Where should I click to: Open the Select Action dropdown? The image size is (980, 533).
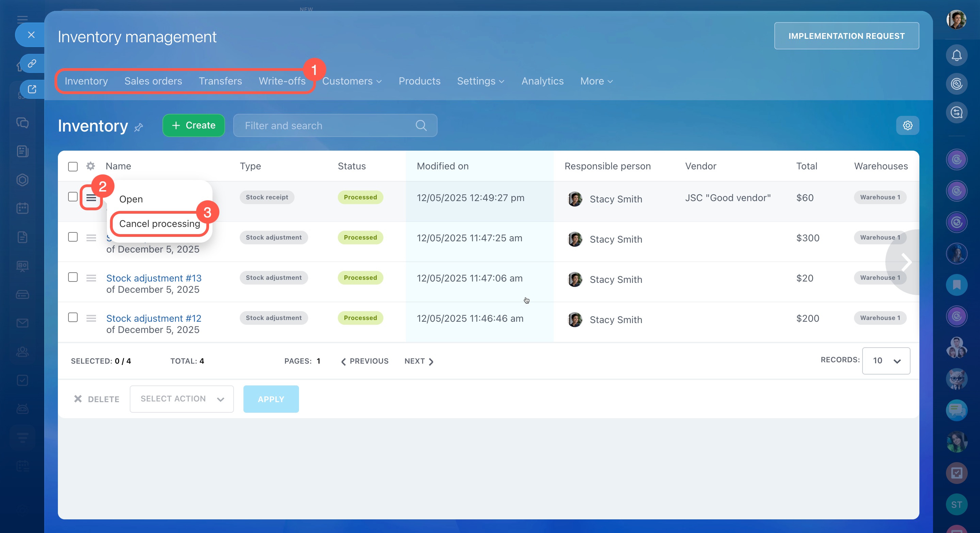coord(181,399)
